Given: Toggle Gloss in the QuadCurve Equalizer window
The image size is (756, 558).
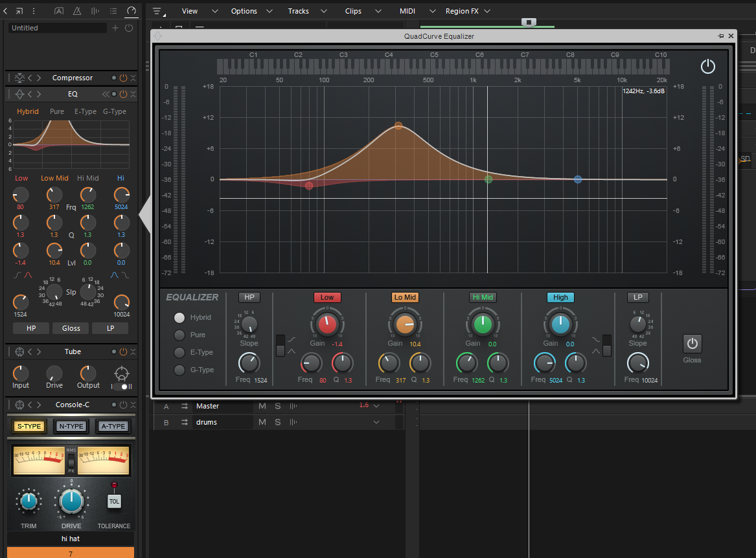Looking at the screenshot, I should coord(692,344).
